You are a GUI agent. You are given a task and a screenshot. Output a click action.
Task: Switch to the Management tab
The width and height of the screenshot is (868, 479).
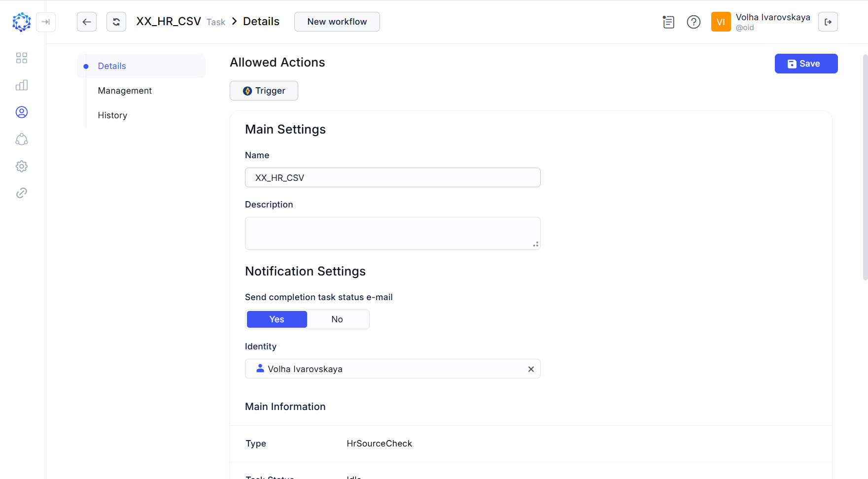click(125, 90)
